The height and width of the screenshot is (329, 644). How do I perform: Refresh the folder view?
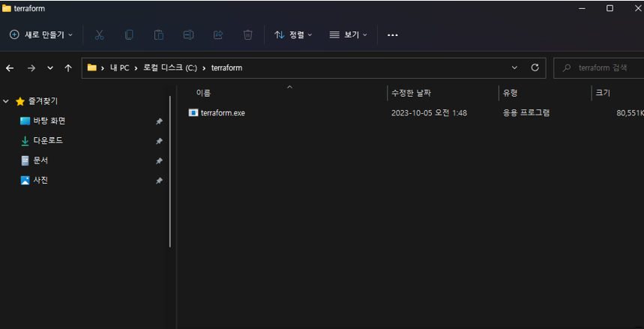[535, 67]
